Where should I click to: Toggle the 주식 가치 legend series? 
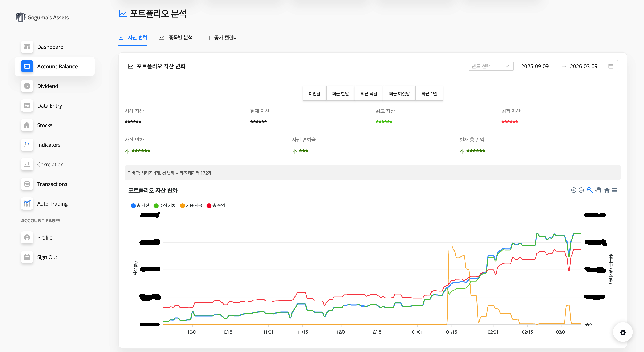tap(165, 205)
